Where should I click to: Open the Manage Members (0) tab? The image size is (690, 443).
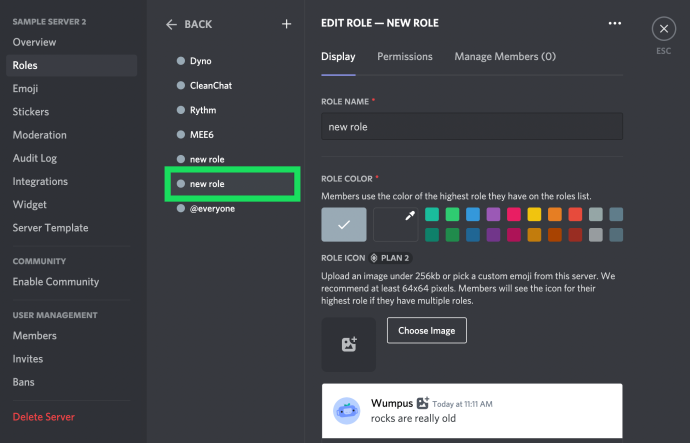pyautogui.click(x=505, y=57)
